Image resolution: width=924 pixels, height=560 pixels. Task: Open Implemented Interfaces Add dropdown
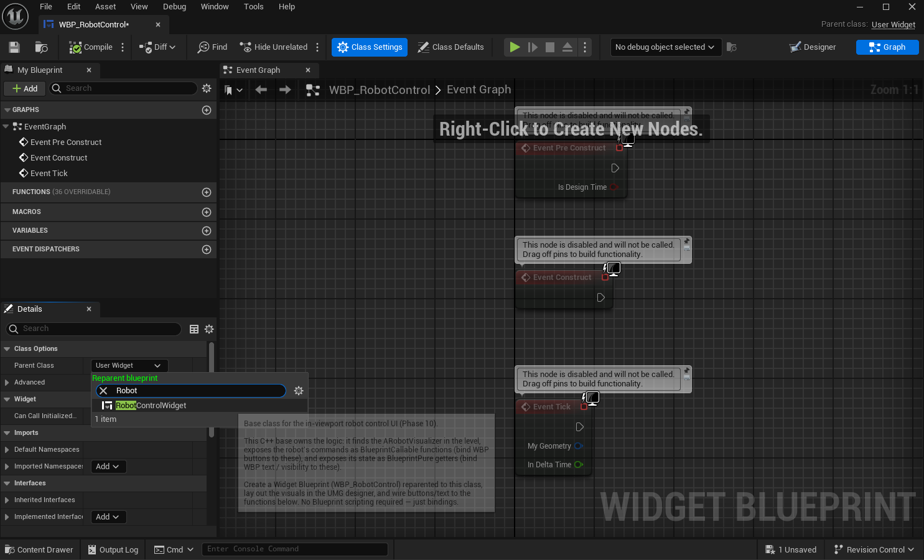click(x=109, y=517)
